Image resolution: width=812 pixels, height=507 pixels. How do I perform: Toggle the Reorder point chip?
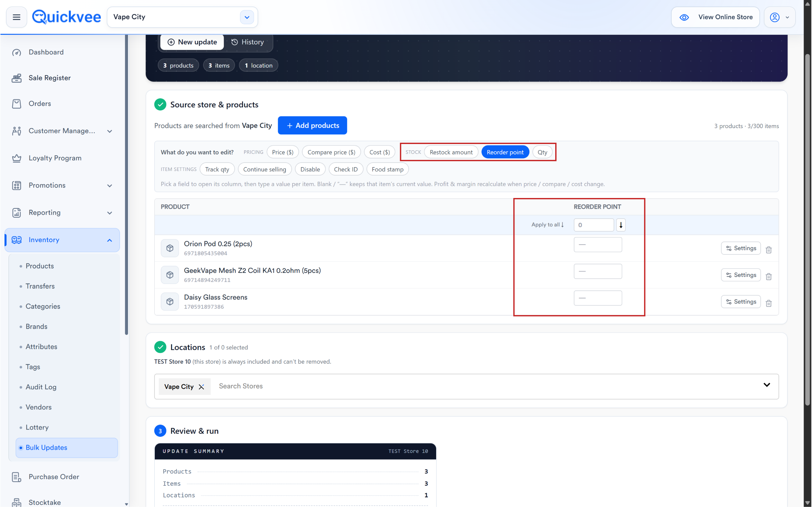point(505,152)
